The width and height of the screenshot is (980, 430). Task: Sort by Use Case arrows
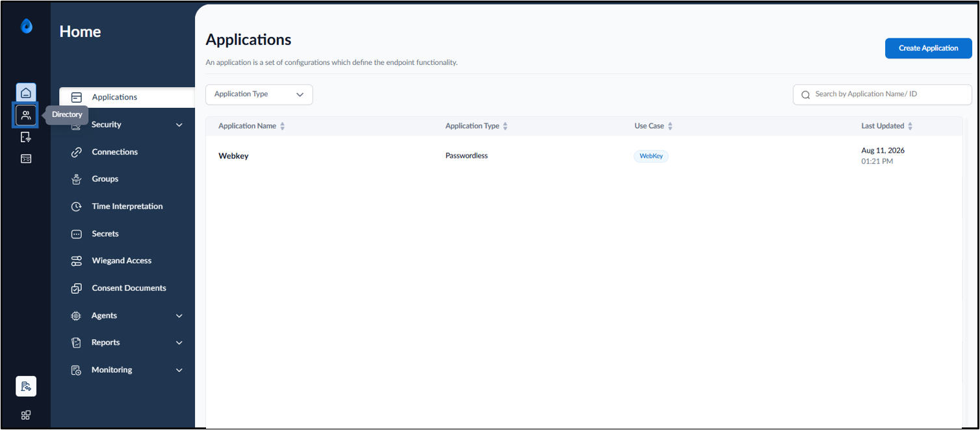670,126
